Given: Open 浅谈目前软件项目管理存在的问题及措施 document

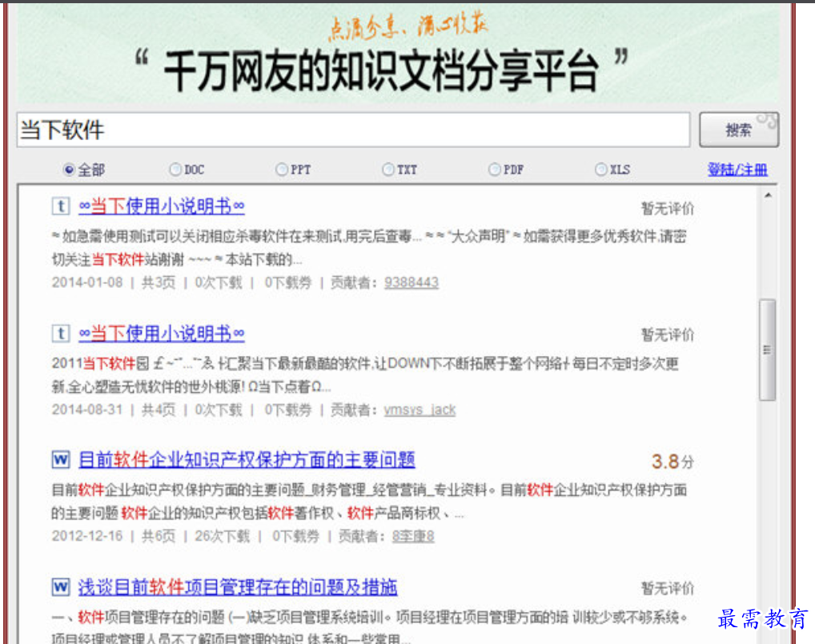Looking at the screenshot, I should 238,587.
